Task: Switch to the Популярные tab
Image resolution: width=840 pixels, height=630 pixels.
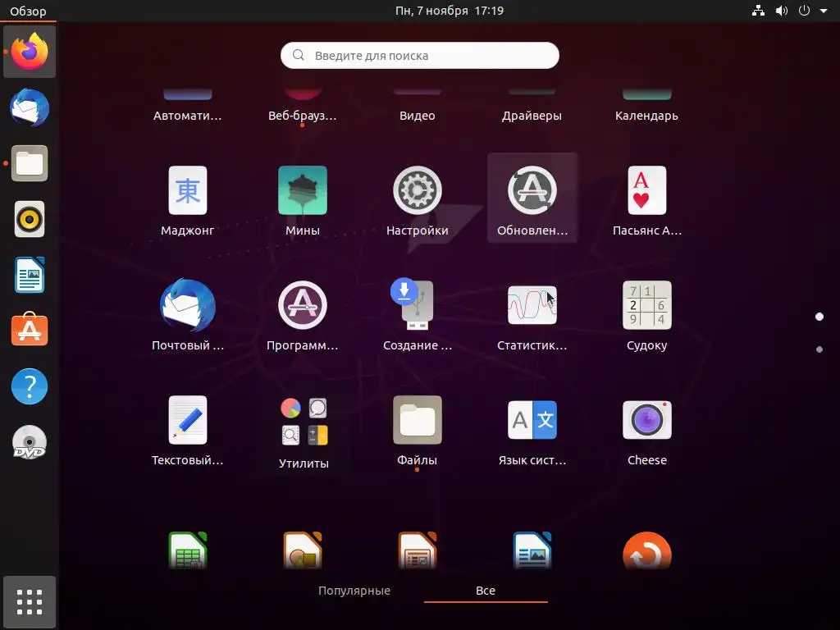Action: [x=354, y=591]
